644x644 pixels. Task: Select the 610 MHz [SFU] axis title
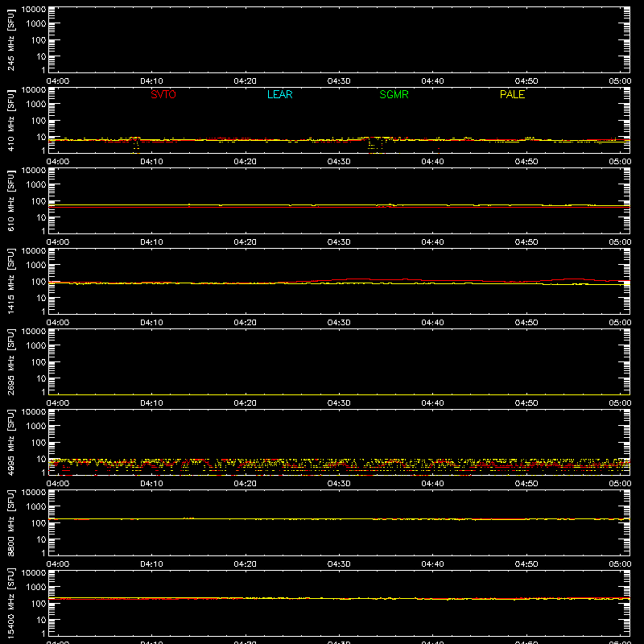pyautogui.click(x=10, y=200)
